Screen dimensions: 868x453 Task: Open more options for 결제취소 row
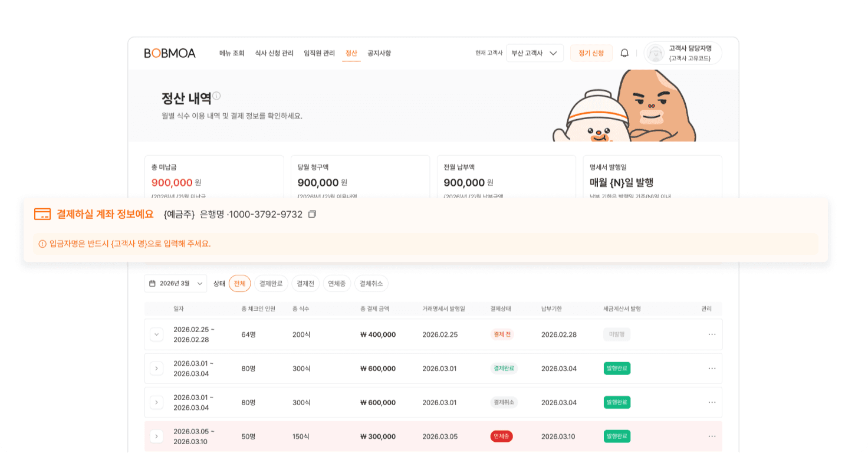point(712,402)
